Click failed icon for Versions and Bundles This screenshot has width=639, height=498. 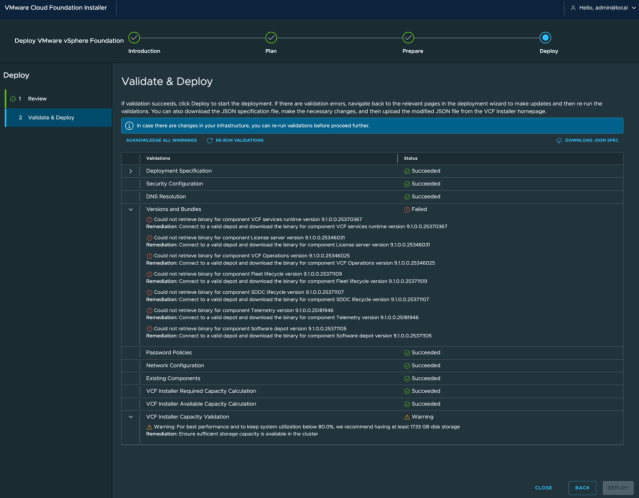(407, 209)
